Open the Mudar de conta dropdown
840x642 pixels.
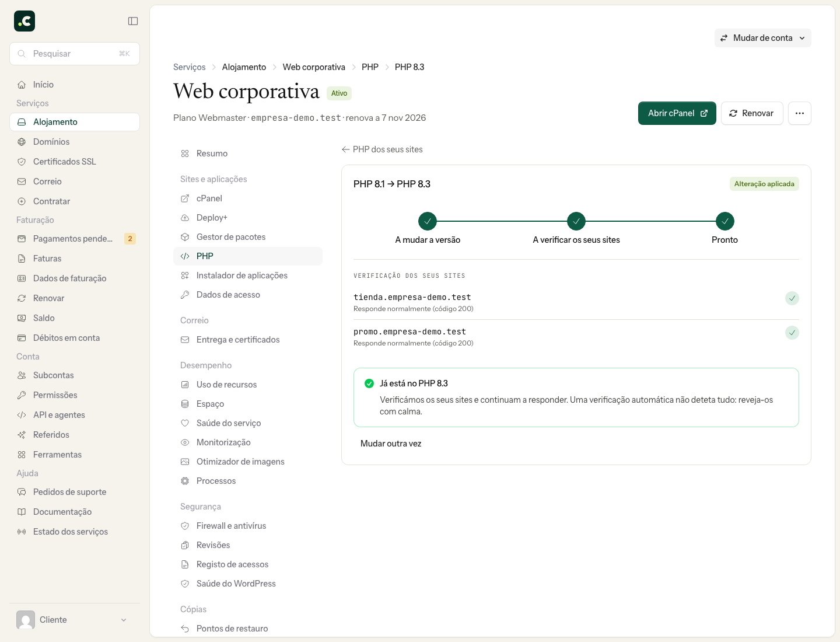[763, 38]
